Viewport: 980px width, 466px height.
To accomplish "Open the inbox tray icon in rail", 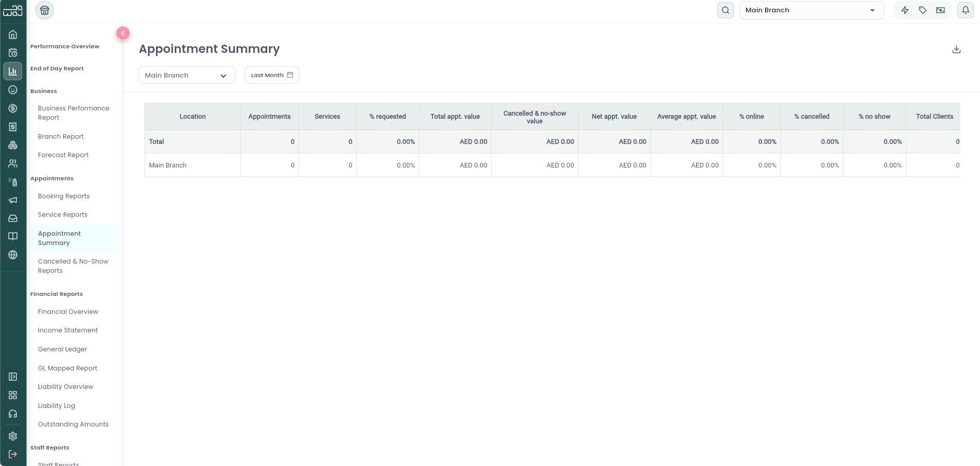I will pos(13,218).
